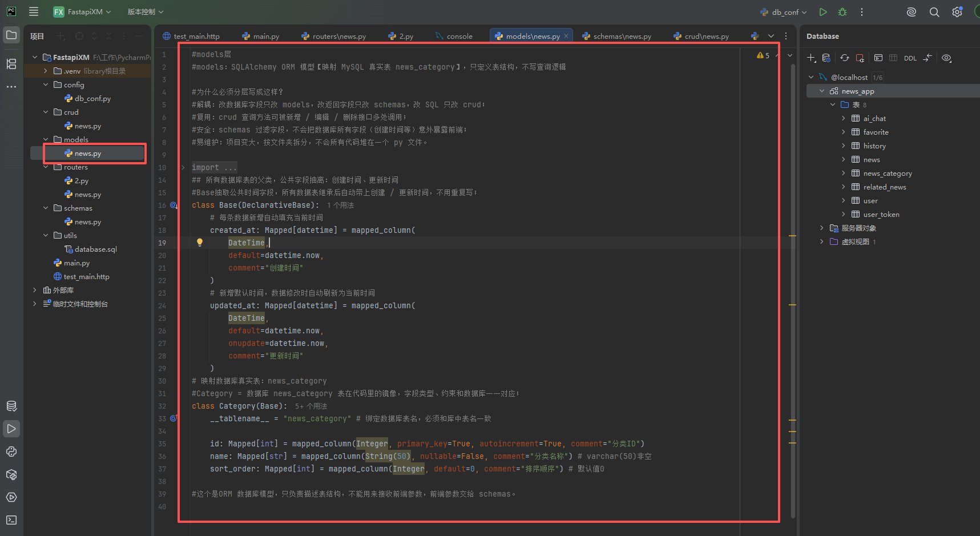Open the Run tool window icon
The width and height of the screenshot is (980, 536).
11,429
